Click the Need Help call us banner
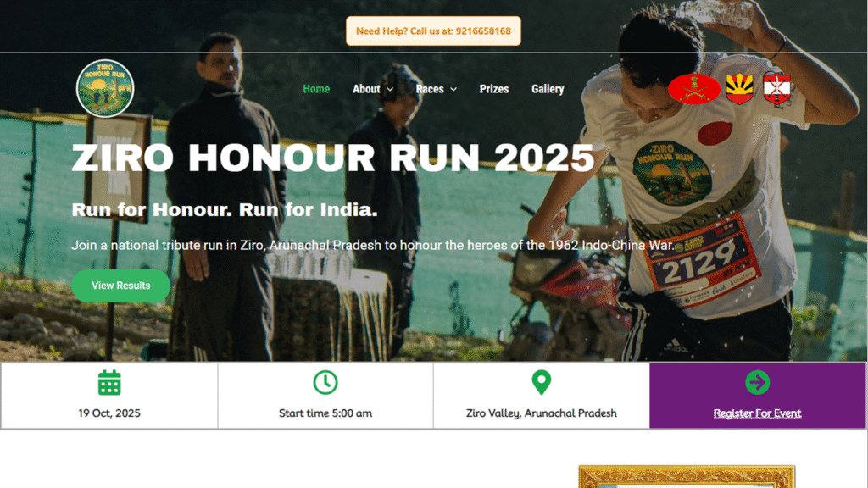Image resolution: width=868 pixels, height=488 pixels. pyautogui.click(x=433, y=31)
